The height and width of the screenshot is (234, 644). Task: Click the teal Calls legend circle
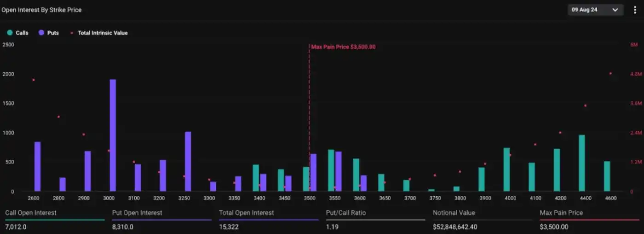point(10,33)
